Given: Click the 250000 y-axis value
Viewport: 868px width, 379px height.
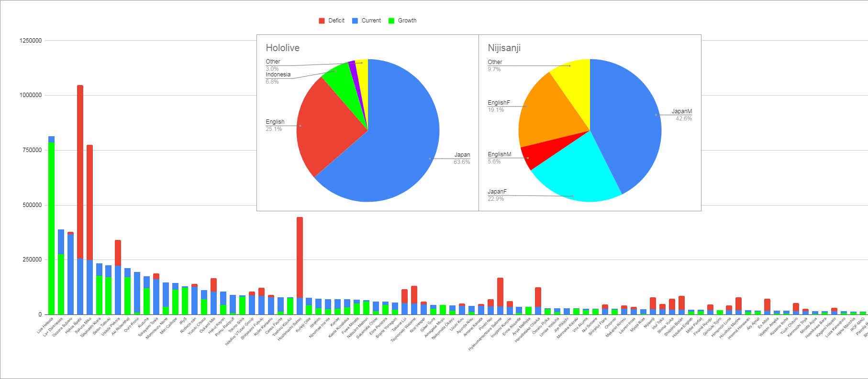Looking at the screenshot, I should (32, 260).
